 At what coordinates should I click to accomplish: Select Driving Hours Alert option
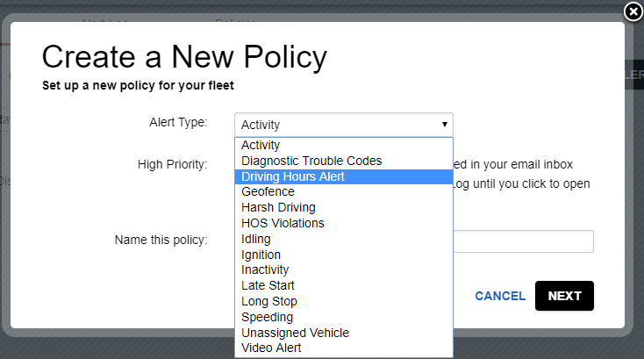pos(344,176)
